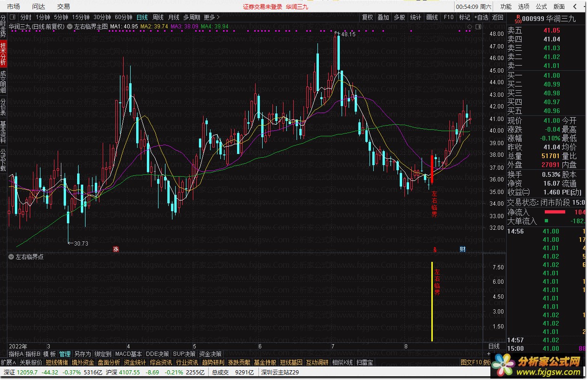Switch to the 1分钟 period
This screenshot has width=588, height=380.
[x=43, y=17]
